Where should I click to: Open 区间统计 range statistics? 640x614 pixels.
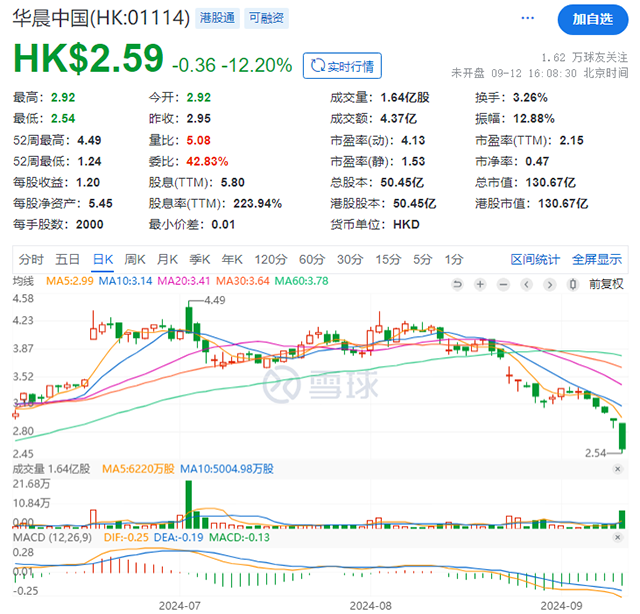(535, 260)
